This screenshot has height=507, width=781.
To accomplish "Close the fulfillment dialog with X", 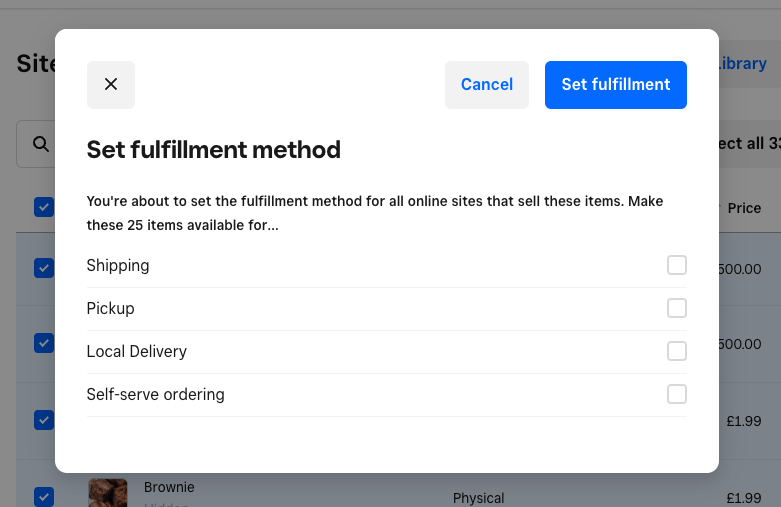I will (111, 85).
